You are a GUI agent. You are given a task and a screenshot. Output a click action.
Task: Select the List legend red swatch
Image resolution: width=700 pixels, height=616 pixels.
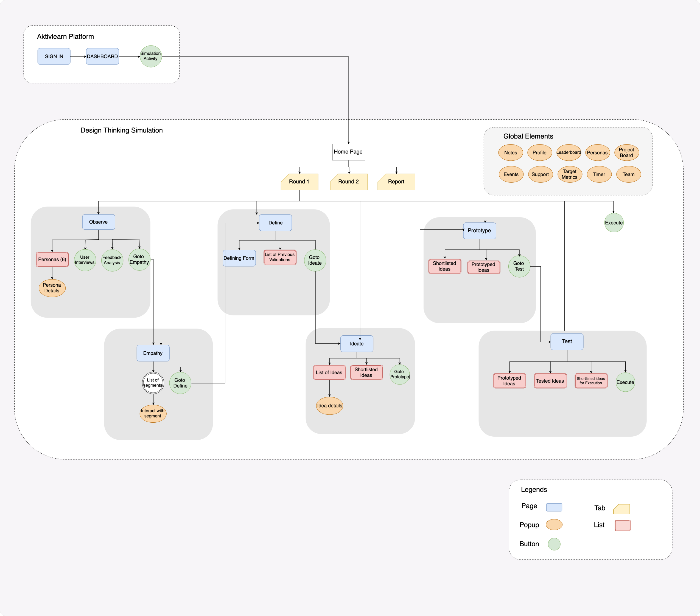click(x=622, y=525)
